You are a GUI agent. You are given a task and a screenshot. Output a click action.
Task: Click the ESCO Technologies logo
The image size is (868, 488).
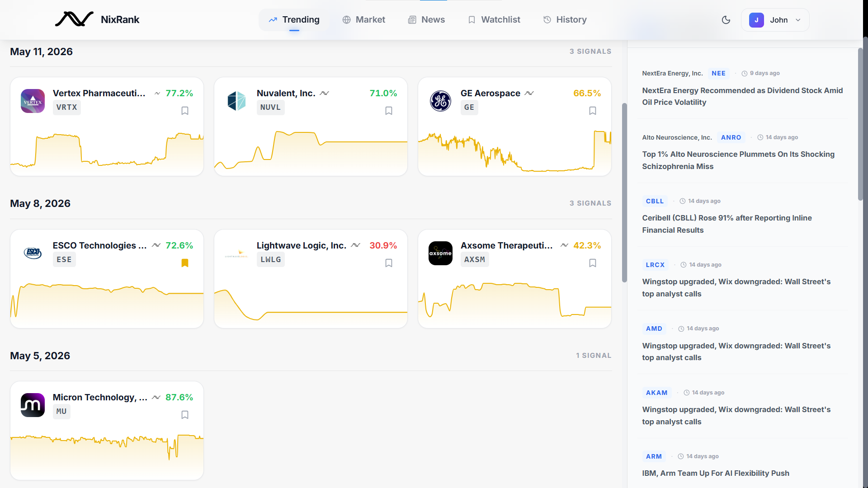tap(33, 253)
